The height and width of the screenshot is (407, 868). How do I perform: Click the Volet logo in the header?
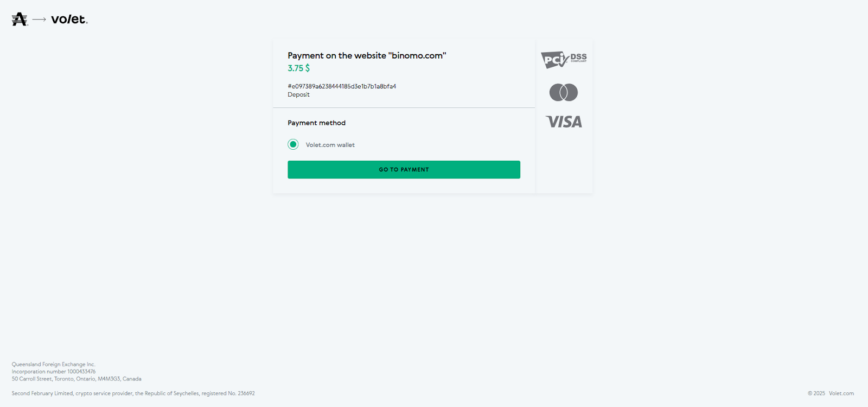pyautogui.click(x=69, y=20)
